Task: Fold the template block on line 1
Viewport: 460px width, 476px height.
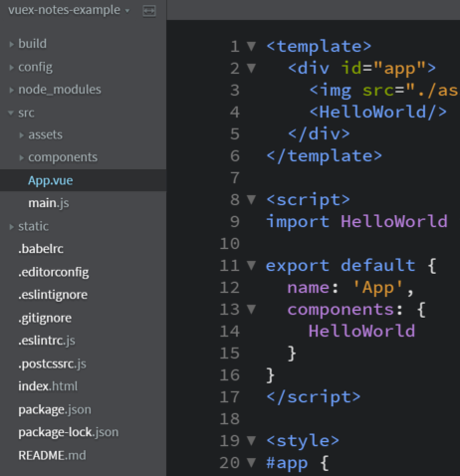Action: 251,46
